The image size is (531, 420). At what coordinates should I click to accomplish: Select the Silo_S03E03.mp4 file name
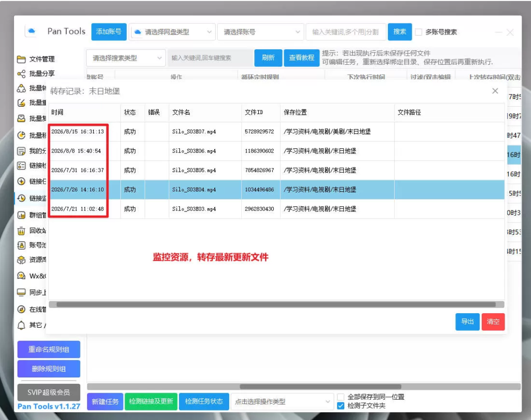194,208
